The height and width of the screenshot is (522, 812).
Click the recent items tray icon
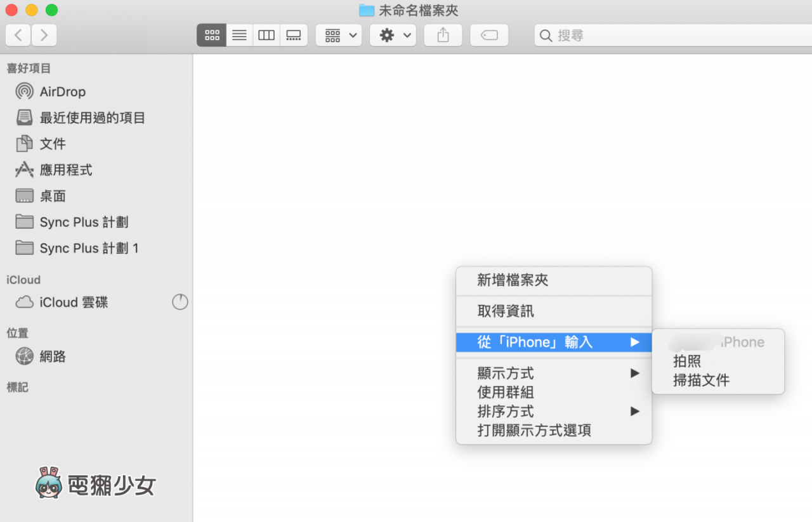[24, 117]
